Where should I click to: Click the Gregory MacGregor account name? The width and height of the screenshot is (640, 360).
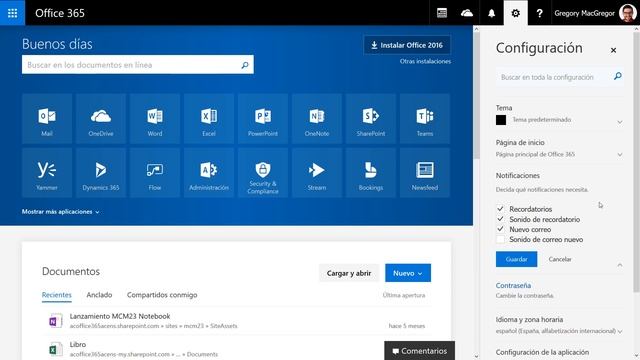584,13
